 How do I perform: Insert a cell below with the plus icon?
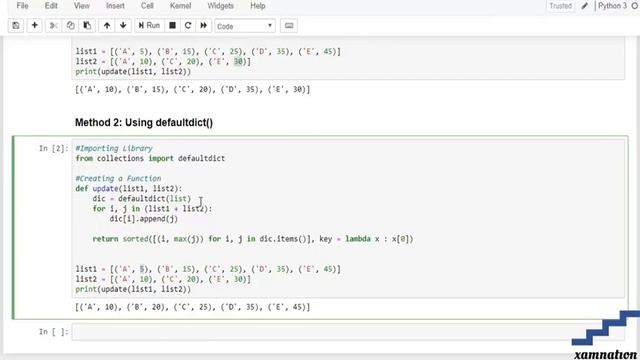[35, 26]
